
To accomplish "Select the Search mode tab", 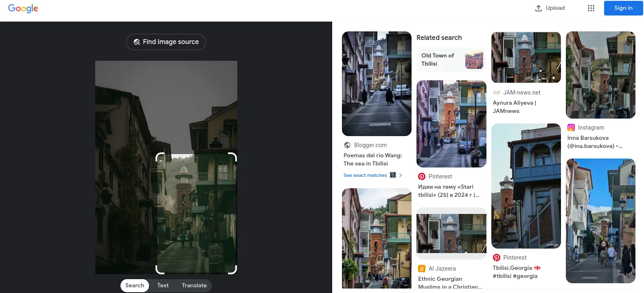I will (x=135, y=285).
